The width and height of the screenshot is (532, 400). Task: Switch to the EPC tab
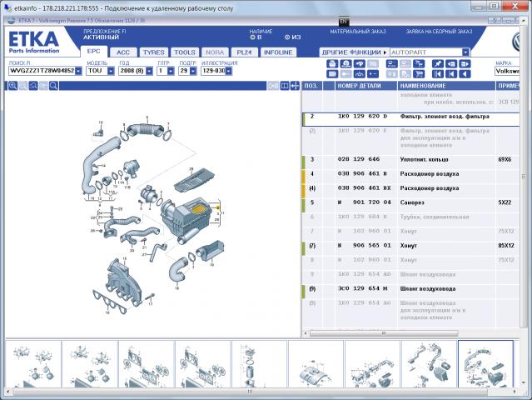(93, 52)
